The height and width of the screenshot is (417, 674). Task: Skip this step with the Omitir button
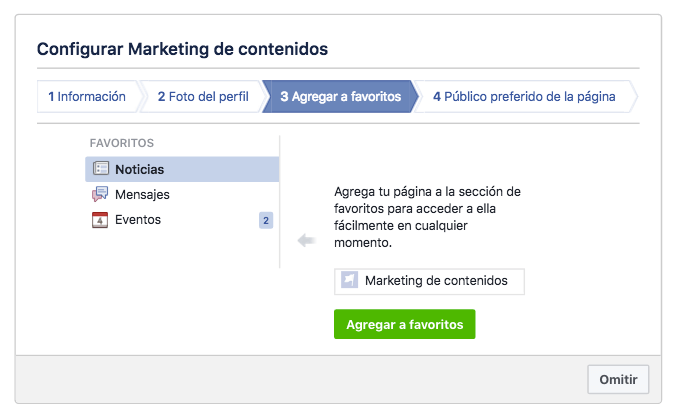point(618,379)
